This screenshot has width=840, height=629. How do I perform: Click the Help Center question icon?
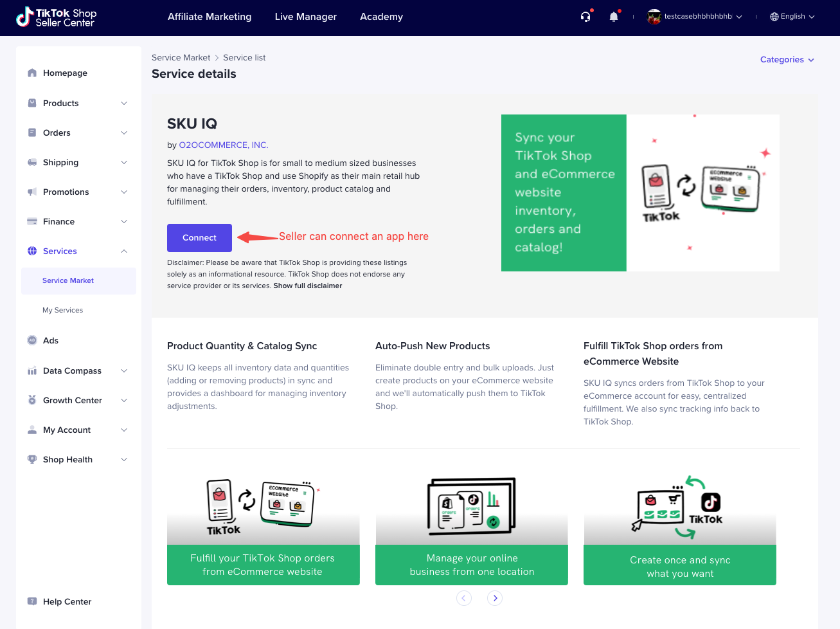click(32, 601)
